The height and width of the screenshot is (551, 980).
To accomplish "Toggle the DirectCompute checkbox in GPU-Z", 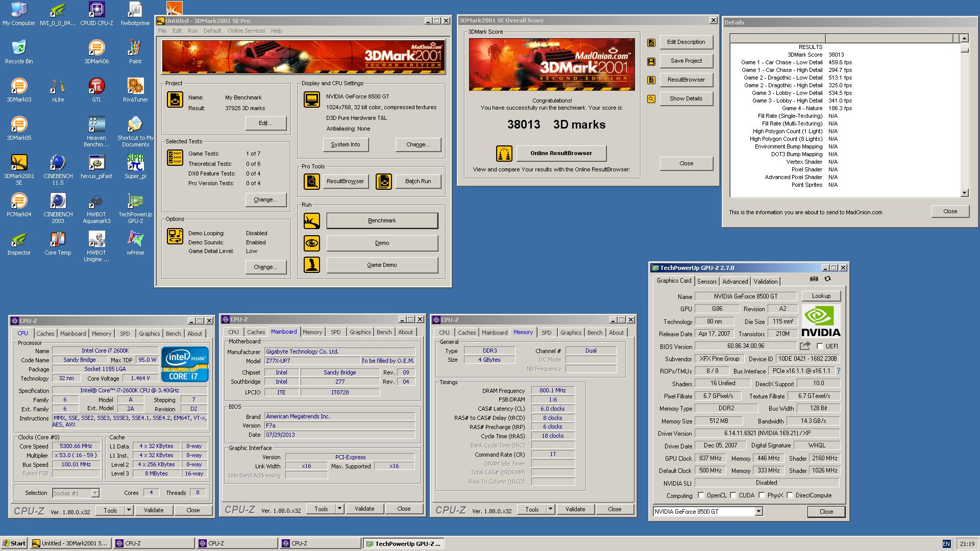I will (x=790, y=495).
